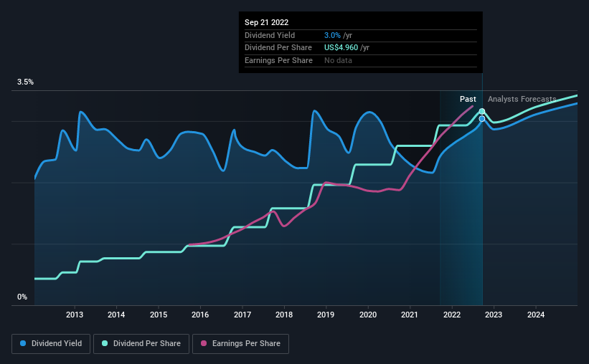
Task: Click the No data earnings value
Action: click(x=338, y=60)
